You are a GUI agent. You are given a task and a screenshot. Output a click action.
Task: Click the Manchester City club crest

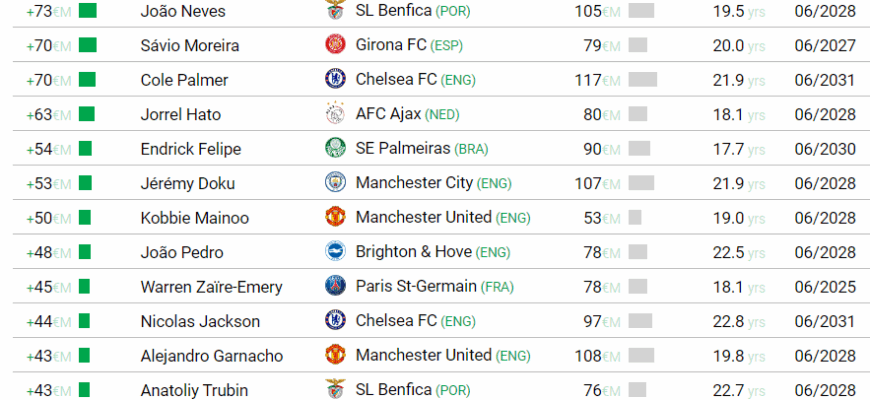pyautogui.click(x=334, y=183)
